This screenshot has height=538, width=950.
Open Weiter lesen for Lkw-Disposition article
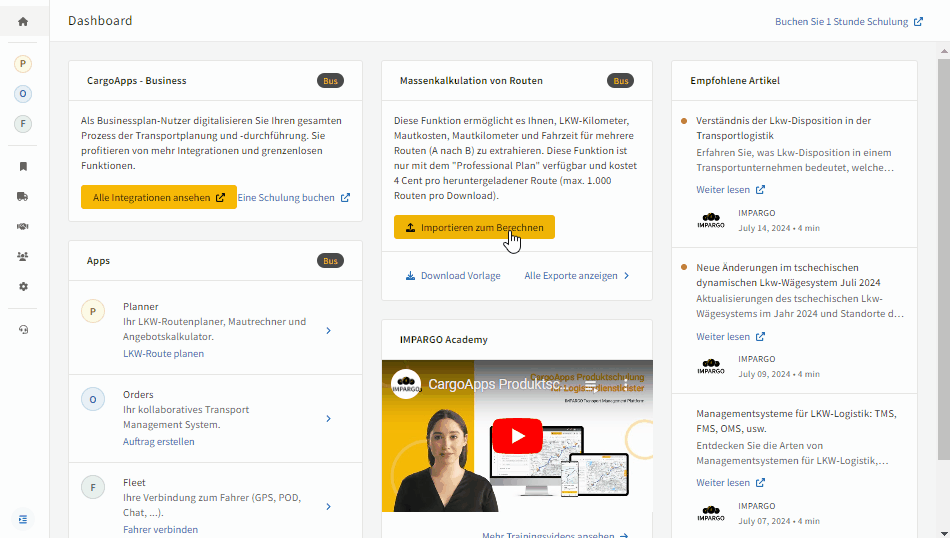(x=730, y=190)
